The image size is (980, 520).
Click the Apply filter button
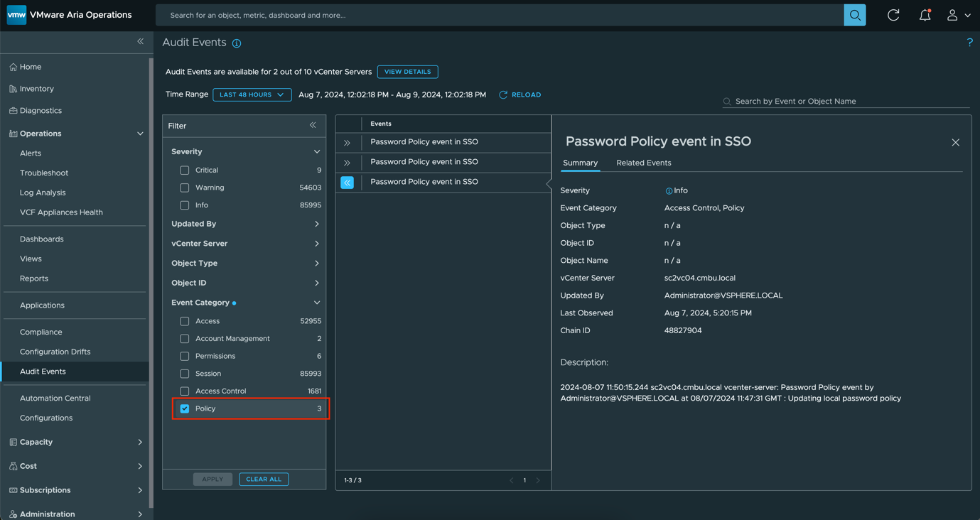(x=212, y=480)
